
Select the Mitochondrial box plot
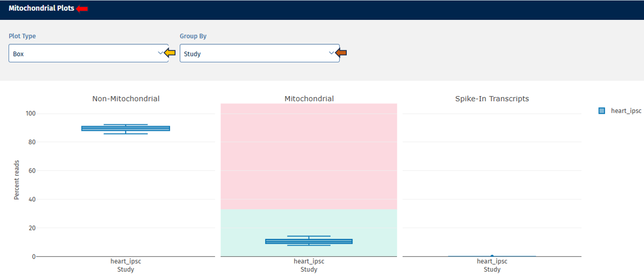309,241
